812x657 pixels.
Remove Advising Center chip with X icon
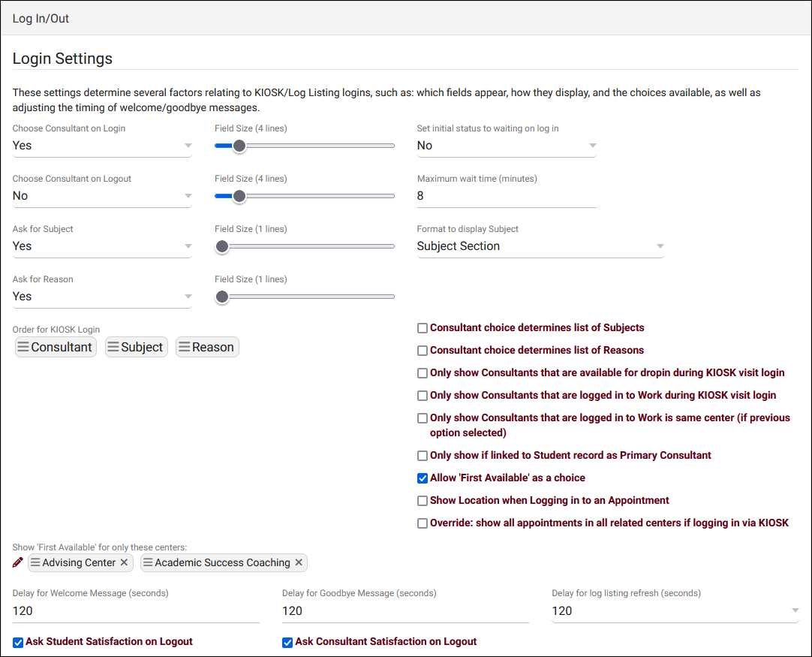pos(125,562)
